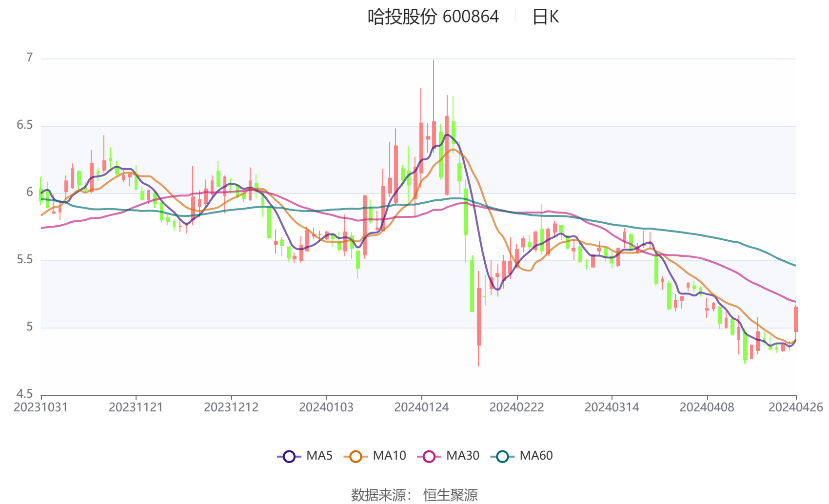
Task: Click the pink MA30 legend circle marker
Action: coord(429,457)
